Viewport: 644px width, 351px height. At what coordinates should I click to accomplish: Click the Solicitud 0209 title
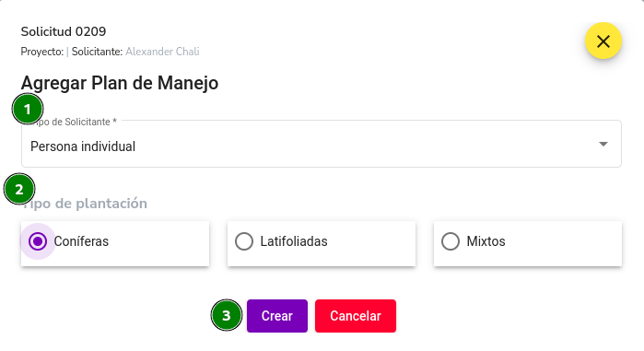[64, 31]
